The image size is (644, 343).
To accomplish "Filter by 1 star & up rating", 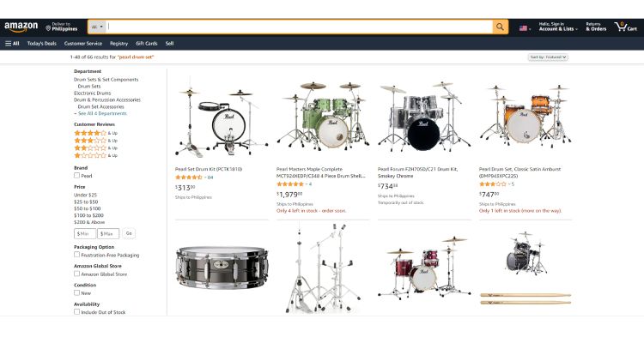I will pos(95,155).
